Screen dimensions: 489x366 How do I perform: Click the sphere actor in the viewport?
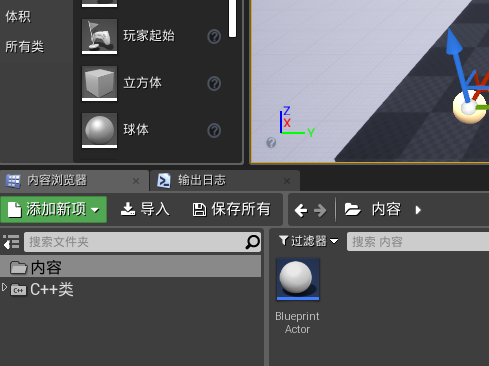pos(469,107)
